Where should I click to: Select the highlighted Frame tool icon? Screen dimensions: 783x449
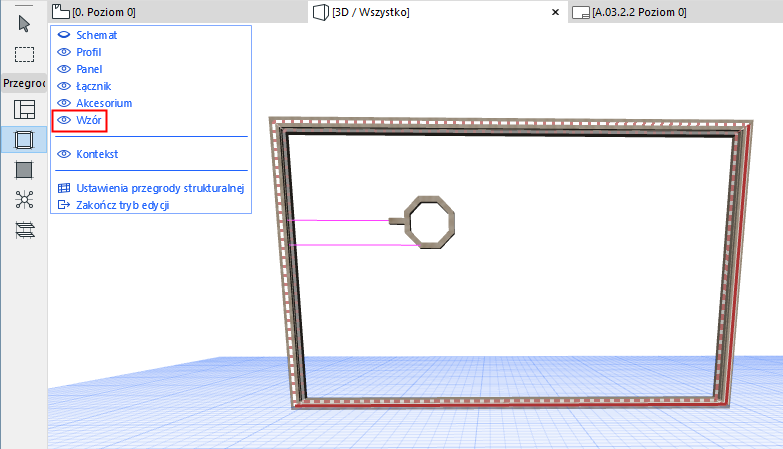coord(24,139)
